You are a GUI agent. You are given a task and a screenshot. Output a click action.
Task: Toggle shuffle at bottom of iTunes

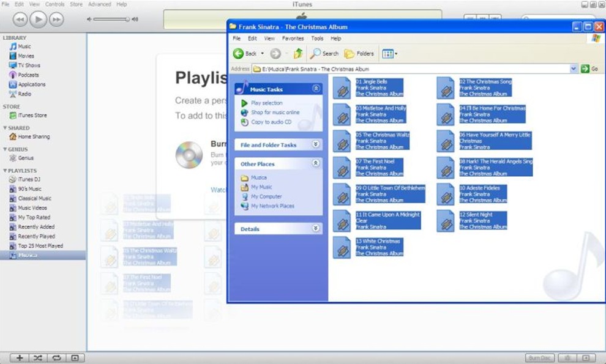point(37,358)
